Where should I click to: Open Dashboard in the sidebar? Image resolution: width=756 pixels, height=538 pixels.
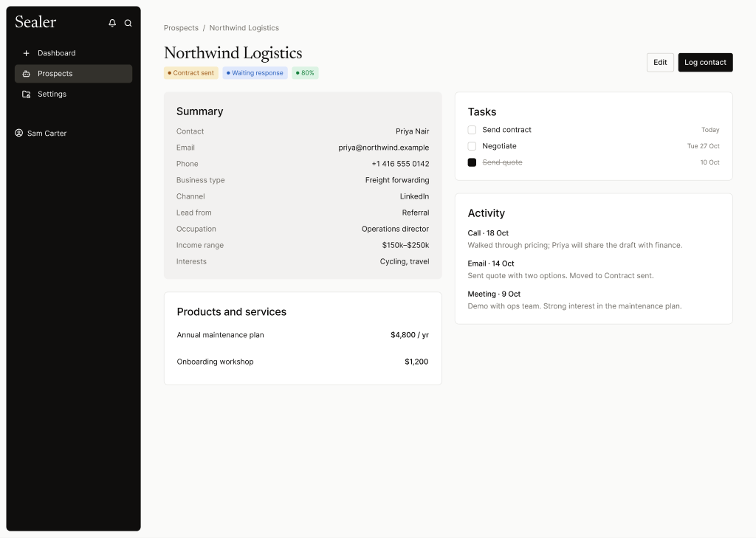tap(73, 53)
